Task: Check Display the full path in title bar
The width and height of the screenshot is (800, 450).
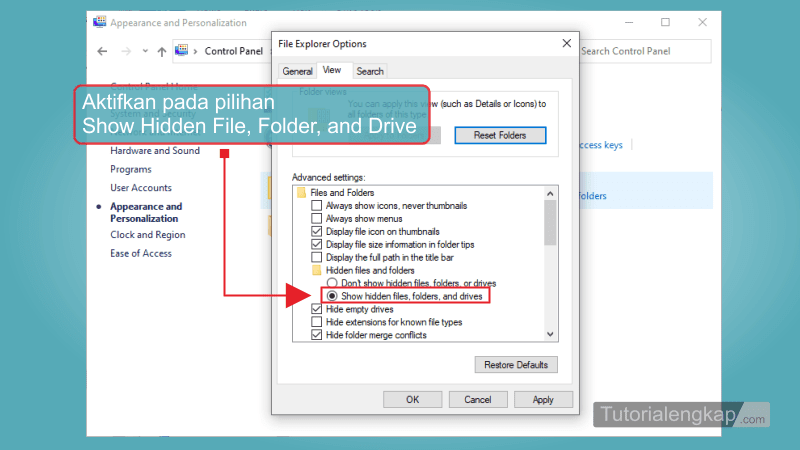Action: click(x=316, y=257)
